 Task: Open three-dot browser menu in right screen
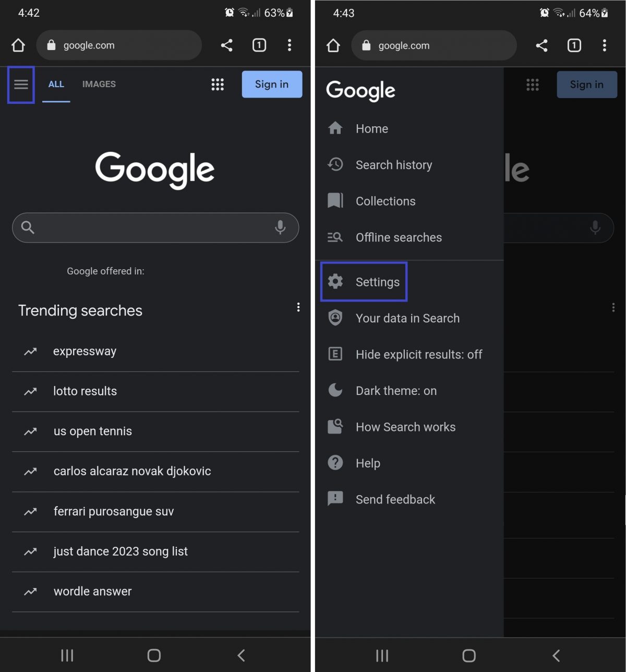tap(604, 45)
